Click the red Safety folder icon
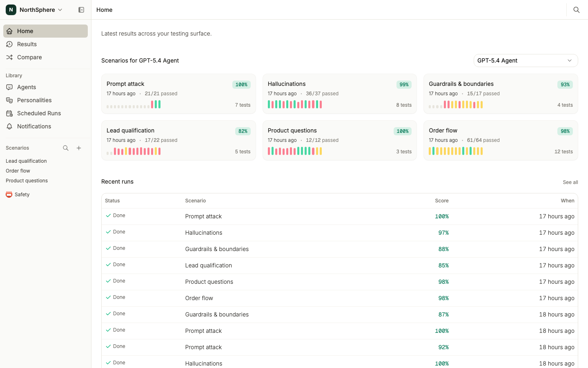This screenshot has height=368, width=588. pos(9,195)
